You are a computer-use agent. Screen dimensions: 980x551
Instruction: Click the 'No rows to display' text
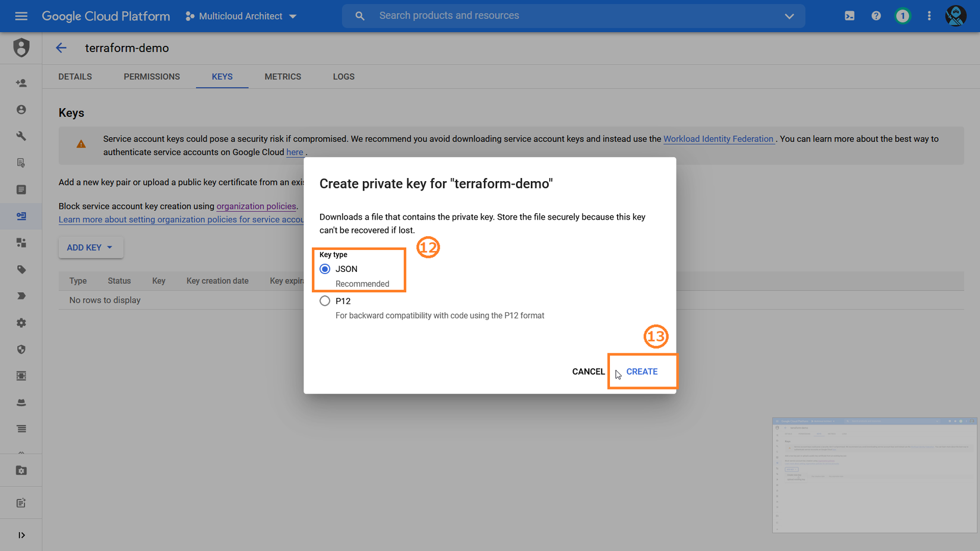pyautogui.click(x=105, y=300)
